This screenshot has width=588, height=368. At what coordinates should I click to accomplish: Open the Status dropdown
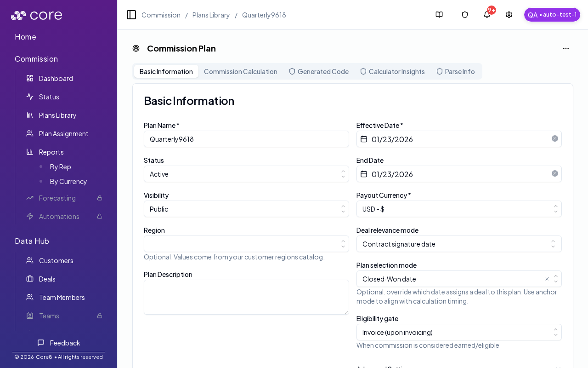coord(246,174)
